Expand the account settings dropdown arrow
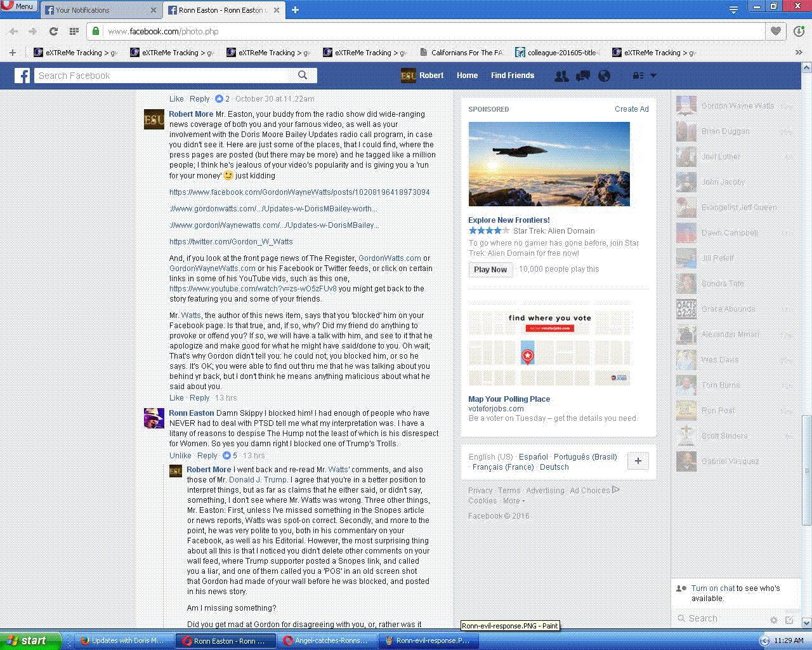The height and width of the screenshot is (650, 812). click(x=653, y=76)
